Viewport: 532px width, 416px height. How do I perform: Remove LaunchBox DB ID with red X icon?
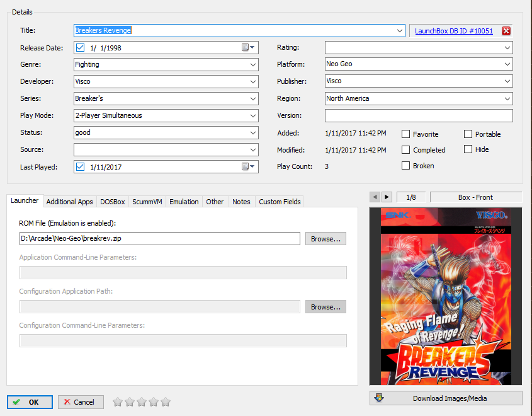506,31
